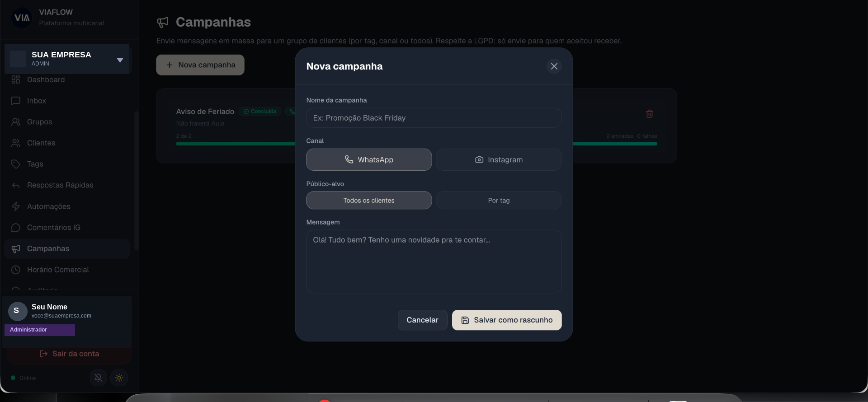Click the Inbox message icon
The width and height of the screenshot is (868, 402).
(x=16, y=101)
